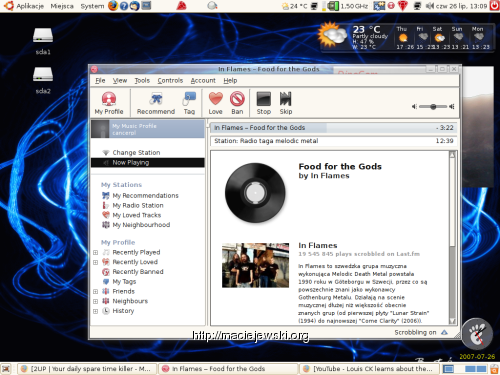This screenshot has height=375, width=500.
Task: Click the vinyl record album art
Action: click(255, 193)
